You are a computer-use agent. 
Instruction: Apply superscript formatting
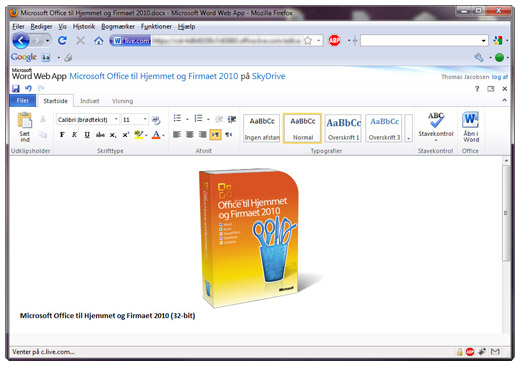pos(126,135)
